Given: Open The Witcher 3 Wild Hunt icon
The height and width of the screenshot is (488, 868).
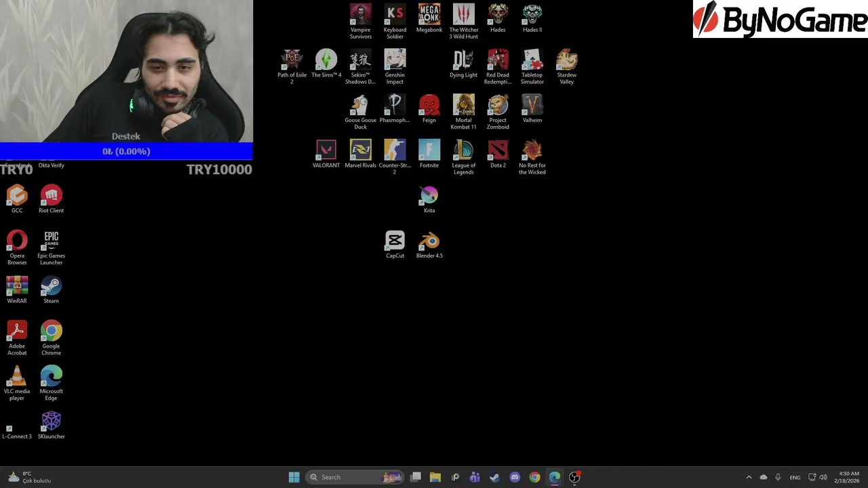Looking at the screenshot, I should [464, 21].
